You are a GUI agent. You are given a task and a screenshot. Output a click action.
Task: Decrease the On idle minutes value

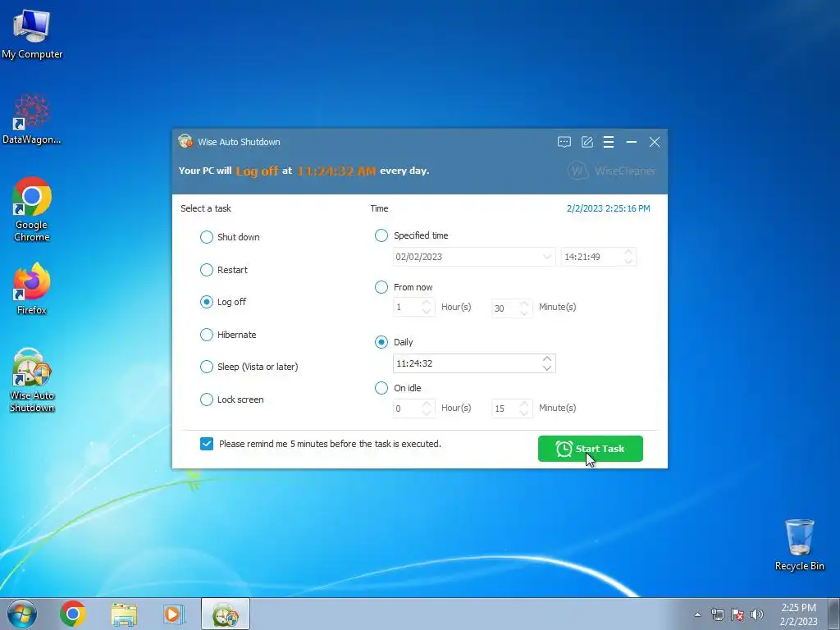pyautogui.click(x=524, y=413)
